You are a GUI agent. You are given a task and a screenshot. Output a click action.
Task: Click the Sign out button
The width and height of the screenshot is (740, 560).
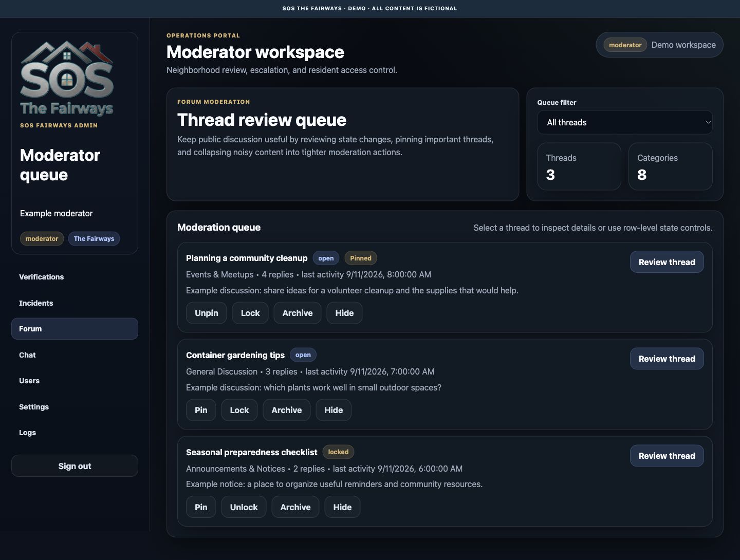point(75,466)
